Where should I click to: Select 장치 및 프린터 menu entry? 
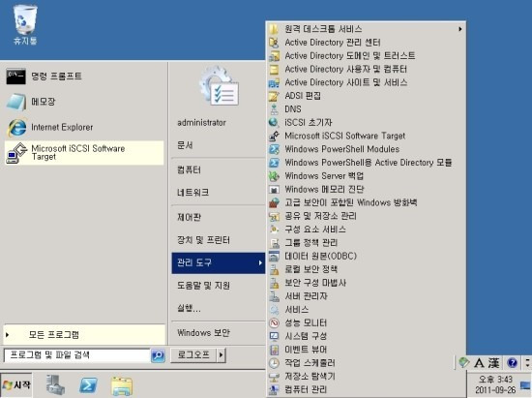coord(203,240)
